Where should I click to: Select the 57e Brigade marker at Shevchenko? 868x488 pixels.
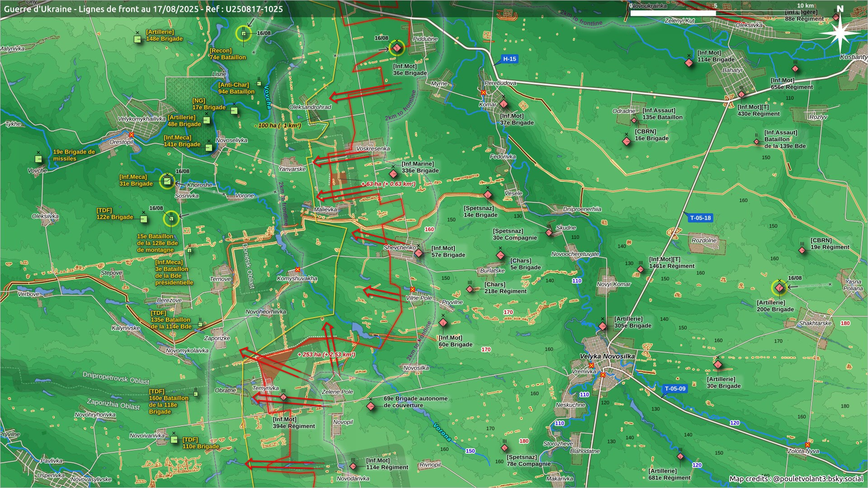point(419,253)
